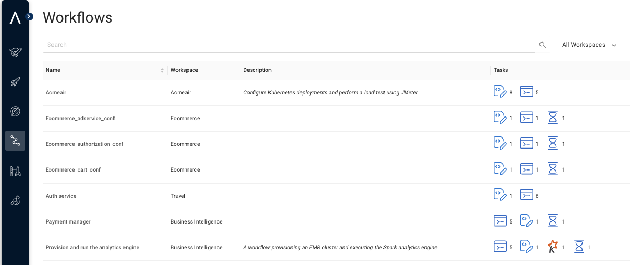Select the Ecommerce_cart_conf workflow row

tap(72, 169)
